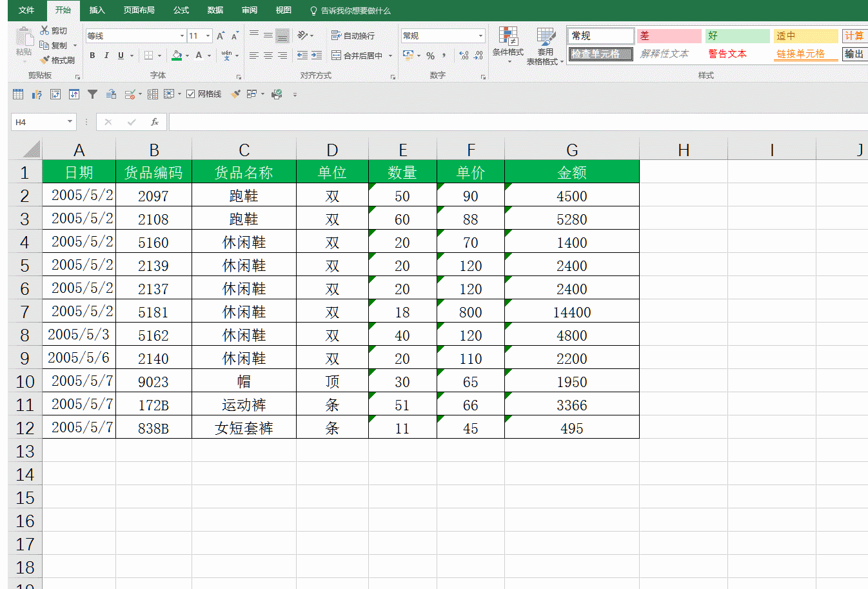Switch to the 数据 ribbon tab
The width and height of the screenshot is (868, 589).
[215, 10]
